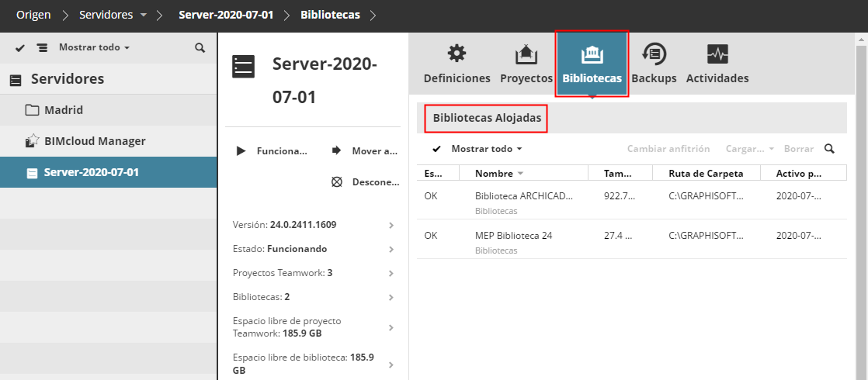This screenshot has width=868, height=380.
Task: Click the Servidores header server icon
Action: (16, 80)
